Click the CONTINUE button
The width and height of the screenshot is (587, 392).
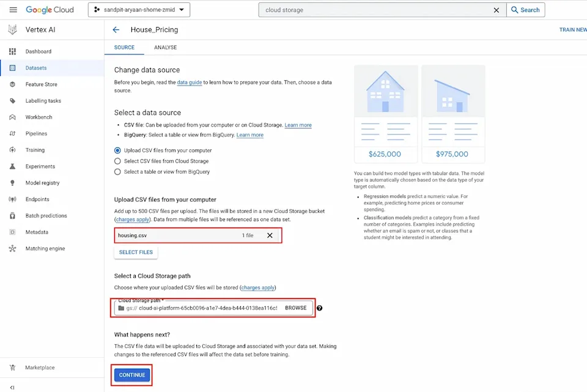click(132, 375)
